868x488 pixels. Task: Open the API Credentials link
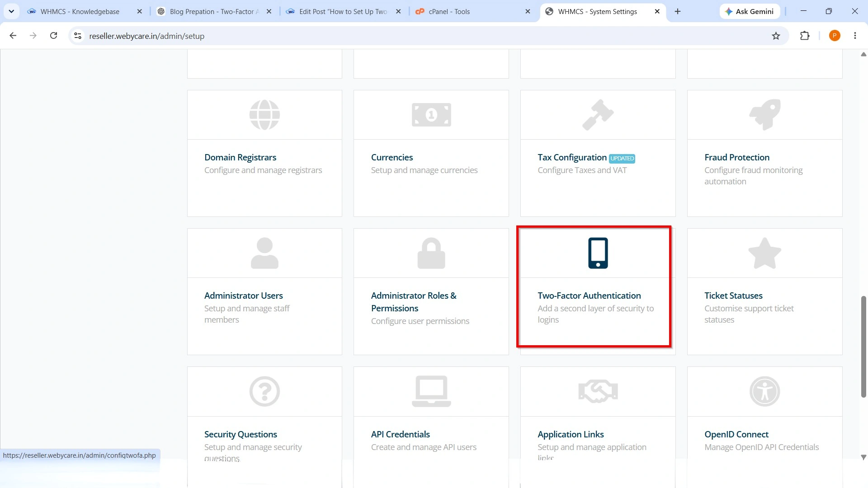pyautogui.click(x=400, y=434)
